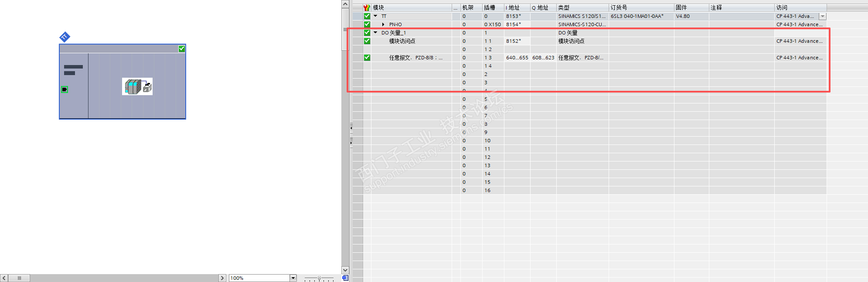Viewport: 868px width, 282px height.
Task: Select the PN-IO row name
Action: pyautogui.click(x=395, y=24)
